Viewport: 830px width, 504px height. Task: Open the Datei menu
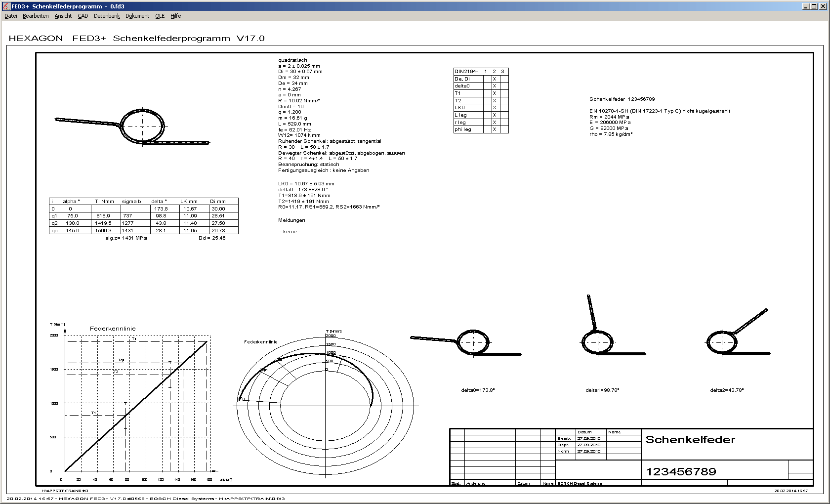point(11,16)
